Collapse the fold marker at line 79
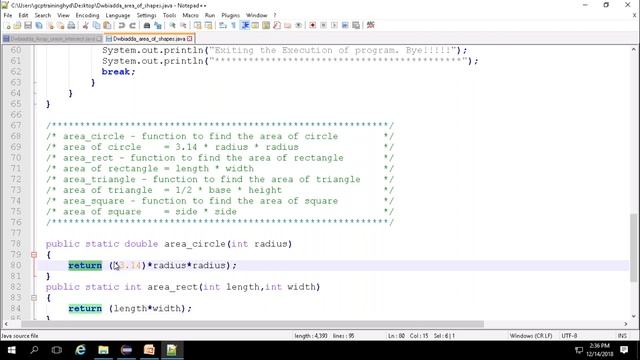The height and width of the screenshot is (360, 640). coord(34,255)
